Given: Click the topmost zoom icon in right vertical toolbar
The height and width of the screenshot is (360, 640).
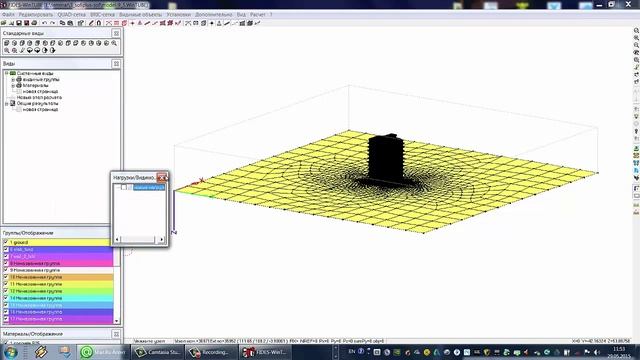Looking at the screenshot, I should [x=636, y=31].
